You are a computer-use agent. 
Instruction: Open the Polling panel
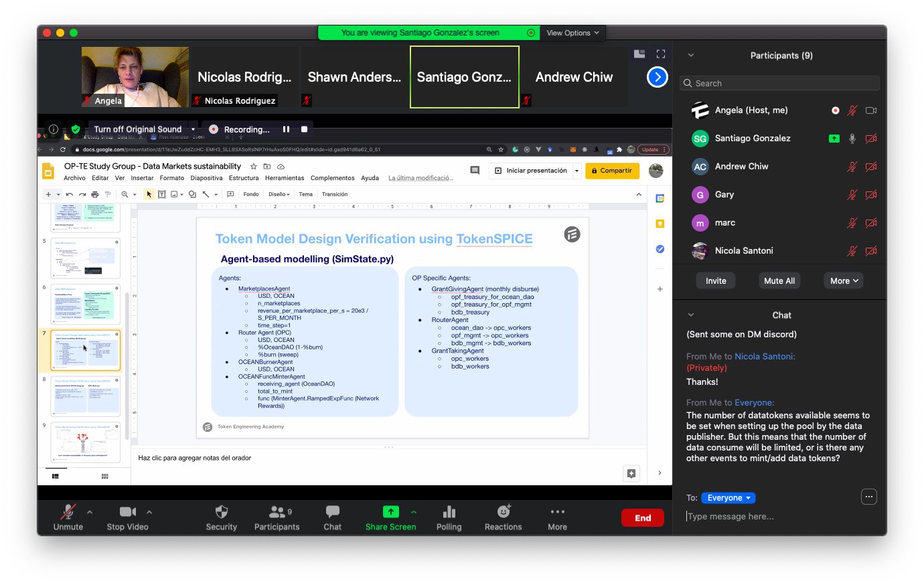tap(449, 517)
